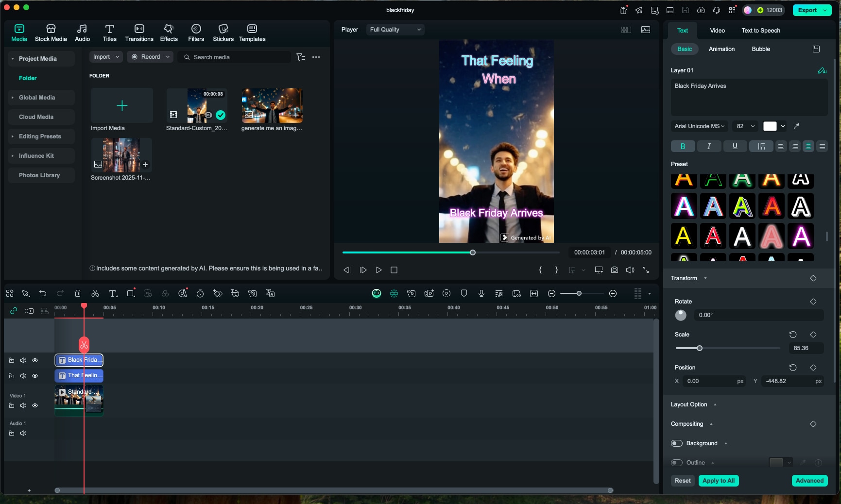This screenshot has width=841, height=504.
Task: Open the Stickers panel
Action: pyautogui.click(x=223, y=33)
